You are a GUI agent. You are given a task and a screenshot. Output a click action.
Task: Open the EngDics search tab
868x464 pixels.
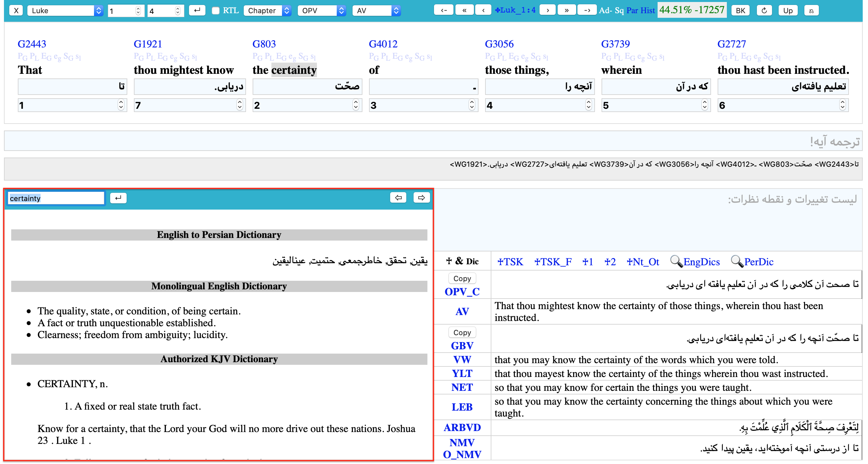pyautogui.click(x=695, y=262)
